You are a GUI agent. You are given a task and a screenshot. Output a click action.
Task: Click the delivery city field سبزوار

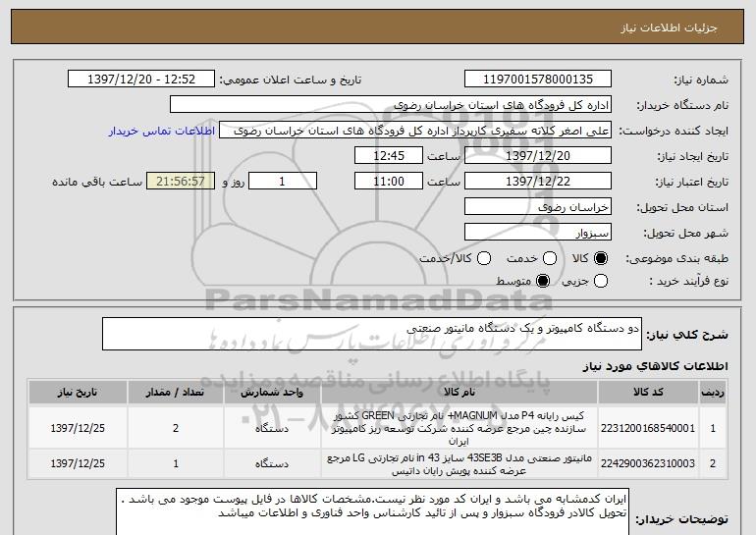click(538, 233)
